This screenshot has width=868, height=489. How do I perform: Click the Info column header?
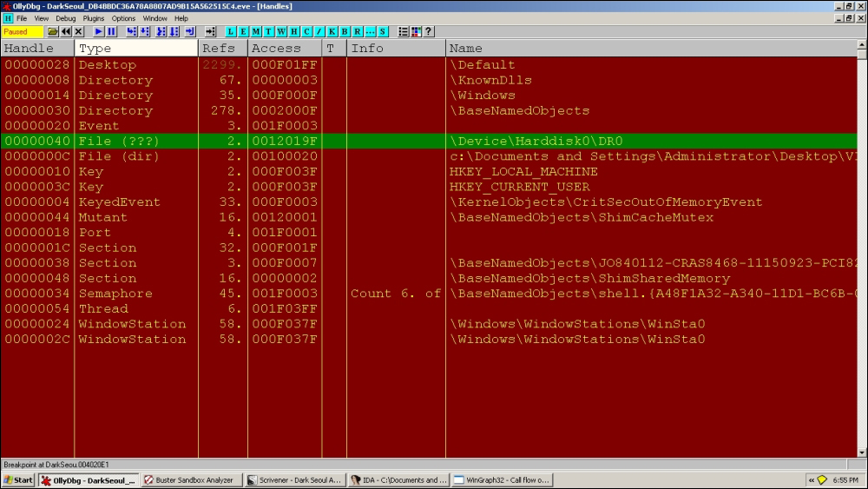pos(397,48)
